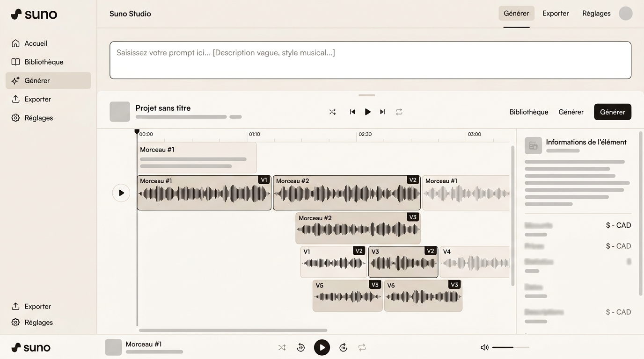Click the V2 badge on the V1 clip
Viewport: 644px width, 359px height.
359,251
